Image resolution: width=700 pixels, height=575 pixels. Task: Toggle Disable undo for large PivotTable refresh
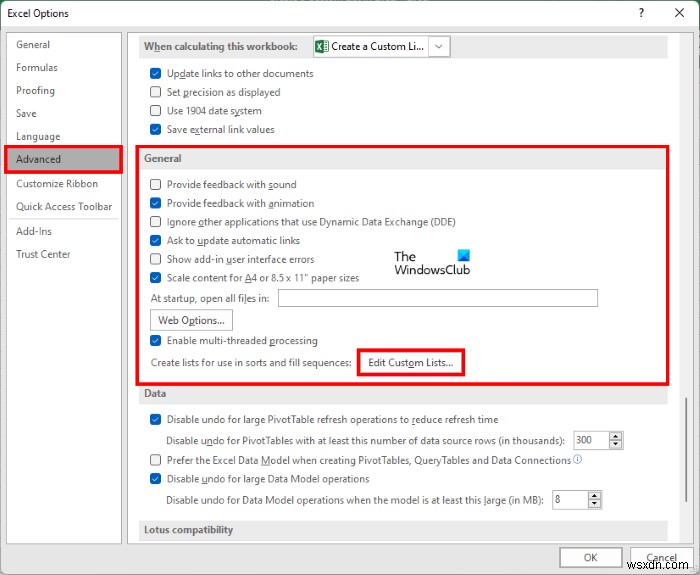(155, 420)
